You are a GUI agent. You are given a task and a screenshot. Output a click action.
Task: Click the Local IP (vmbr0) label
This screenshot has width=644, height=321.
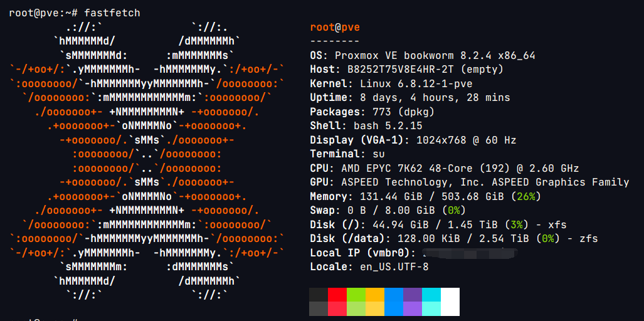click(x=362, y=253)
